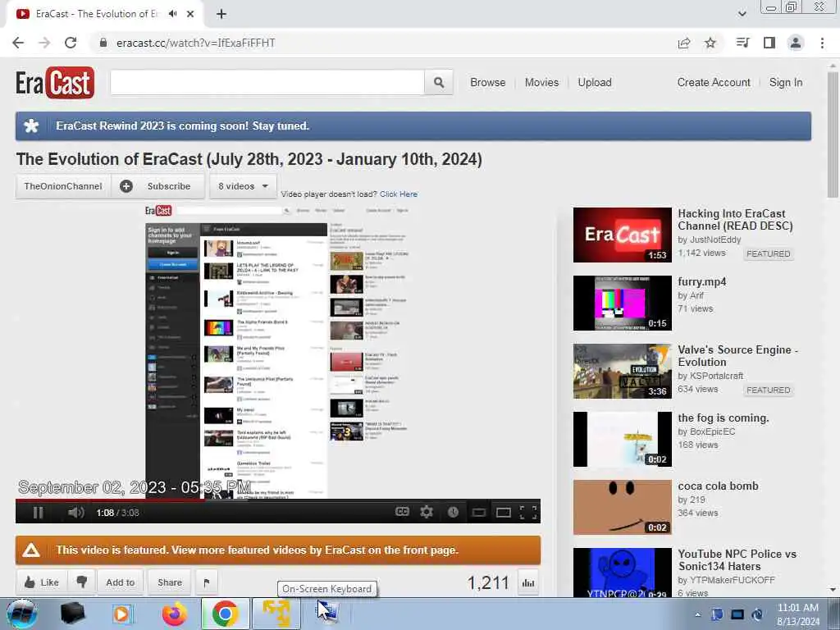The height and width of the screenshot is (630, 840).
Task: Open Create Account page
Action: pos(714,83)
